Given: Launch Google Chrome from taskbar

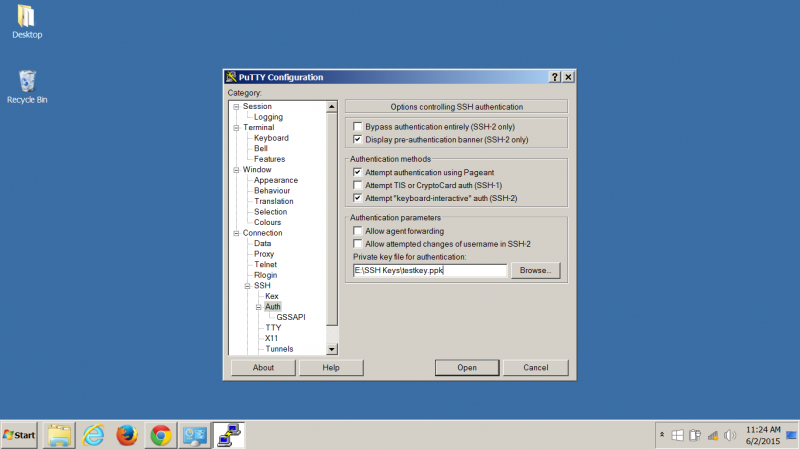Looking at the screenshot, I should [x=161, y=435].
